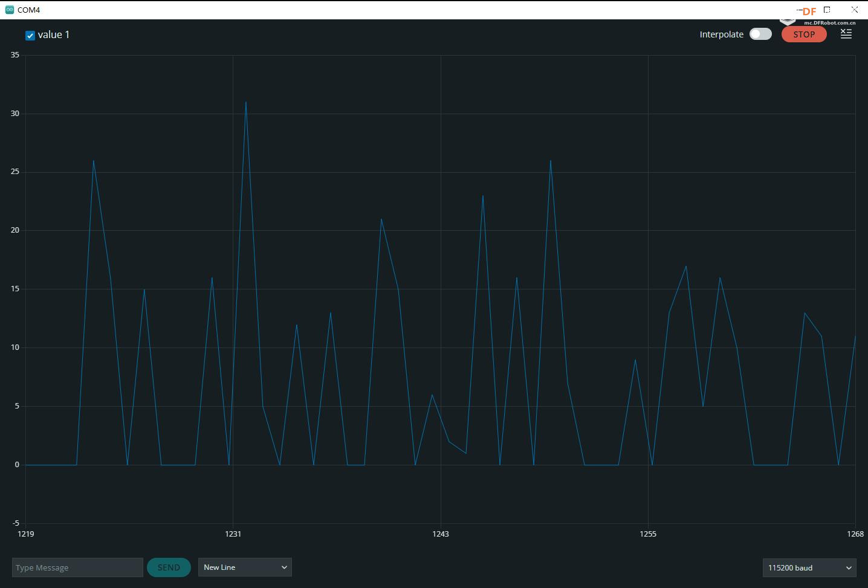Click the y-axis label 15
Screen dimensions: 868x588
15,289
